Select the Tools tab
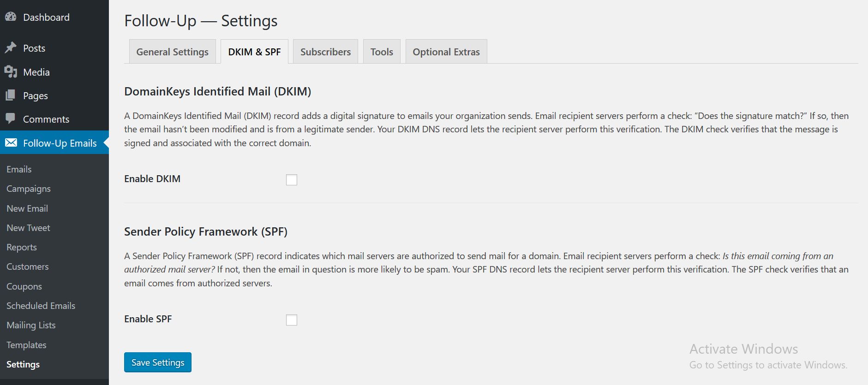This screenshot has width=868, height=385. 382,52
